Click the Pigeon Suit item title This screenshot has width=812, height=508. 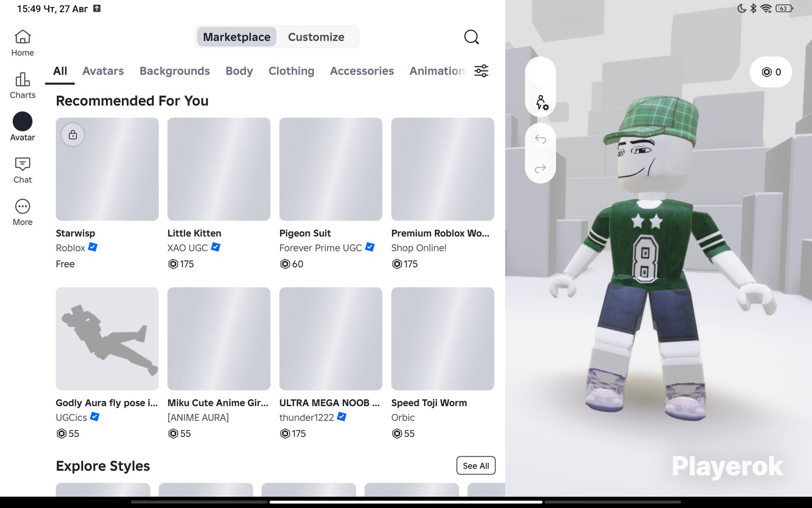click(305, 233)
